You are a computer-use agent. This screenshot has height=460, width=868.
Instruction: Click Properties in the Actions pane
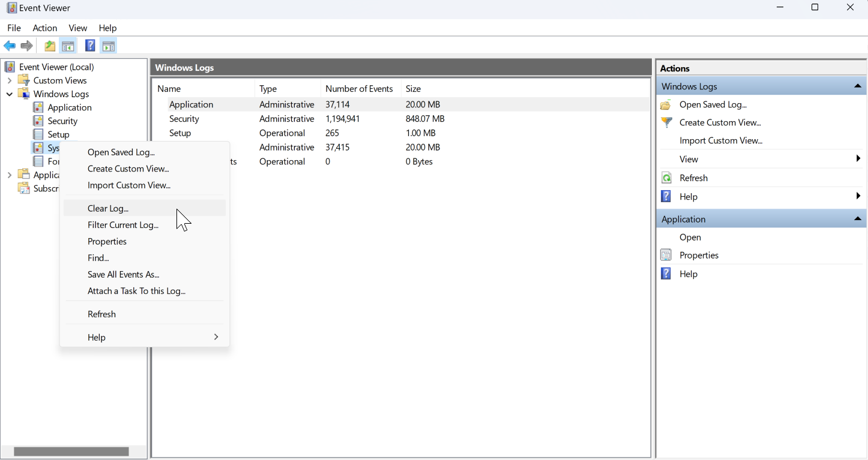coord(699,255)
